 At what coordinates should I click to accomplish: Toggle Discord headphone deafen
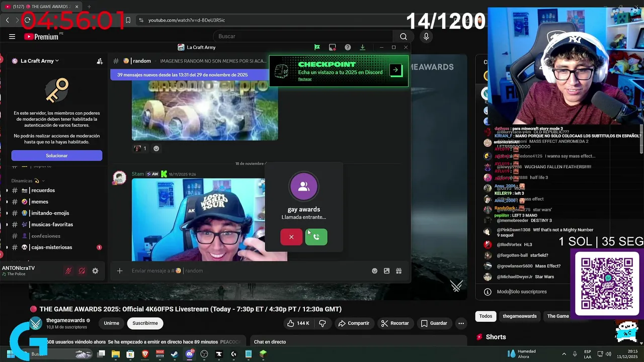click(x=82, y=271)
